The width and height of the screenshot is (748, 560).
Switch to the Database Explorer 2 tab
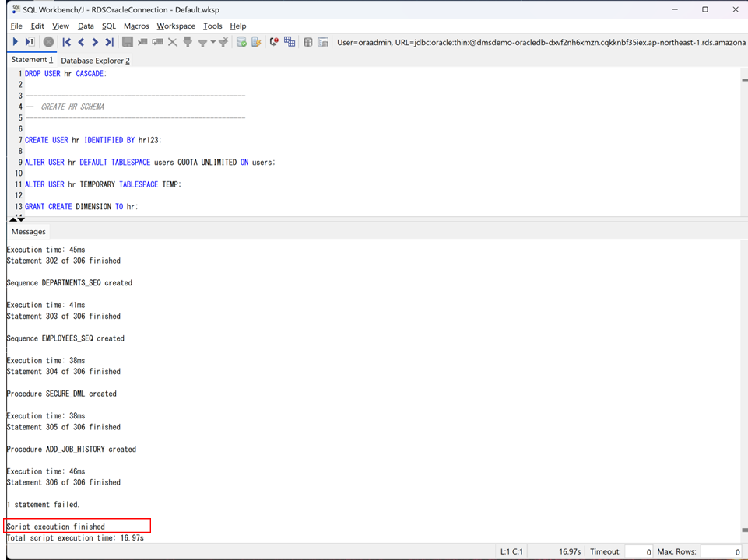pos(95,61)
